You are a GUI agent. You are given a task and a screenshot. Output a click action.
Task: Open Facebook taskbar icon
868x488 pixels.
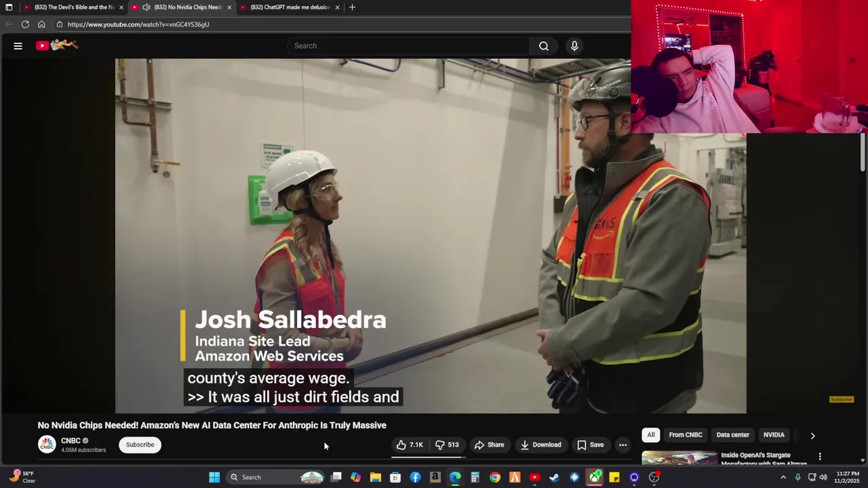[x=415, y=477]
